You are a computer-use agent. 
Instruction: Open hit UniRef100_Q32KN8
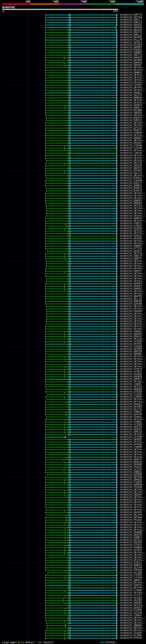pos(131,346)
